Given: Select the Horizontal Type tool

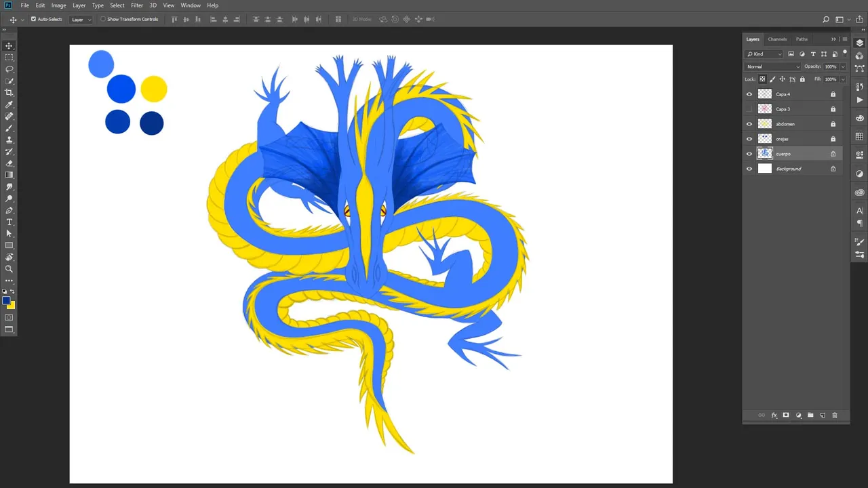Looking at the screenshot, I should 9,222.
